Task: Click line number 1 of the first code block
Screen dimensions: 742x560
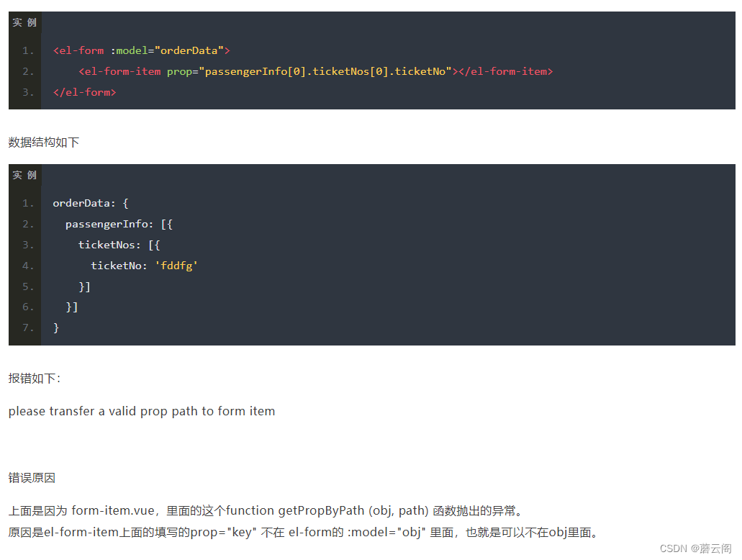Action: (x=27, y=50)
